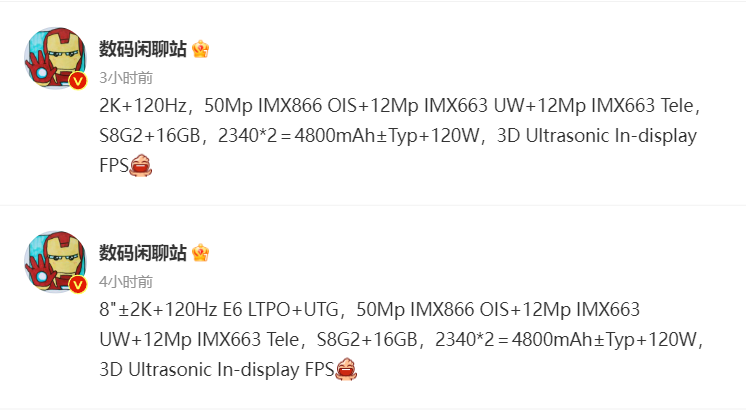
Task: Click the verified V badge on the first avatar
Action: [x=78, y=81]
